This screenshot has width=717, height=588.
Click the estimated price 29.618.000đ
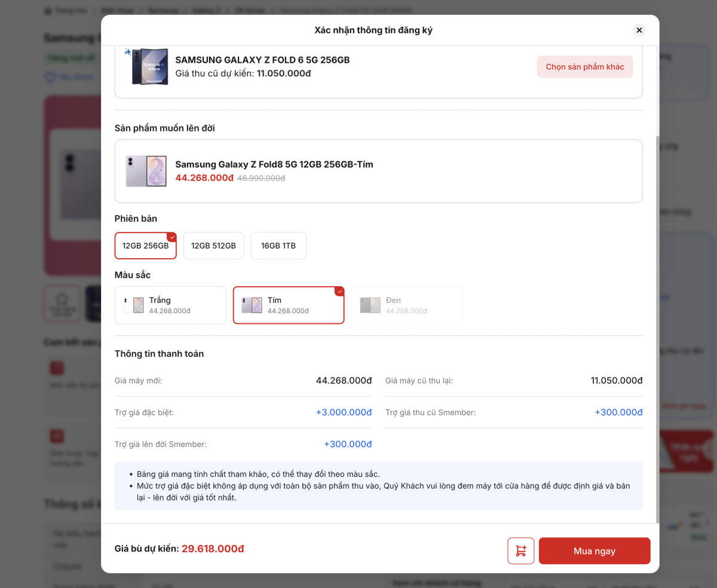pyautogui.click(x=213, y=549)
